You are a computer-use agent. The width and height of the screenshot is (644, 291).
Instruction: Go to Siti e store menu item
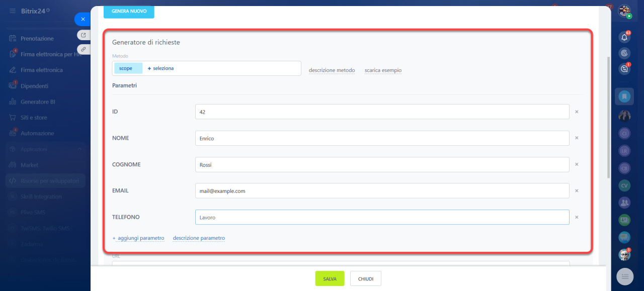tap(34, 118)
